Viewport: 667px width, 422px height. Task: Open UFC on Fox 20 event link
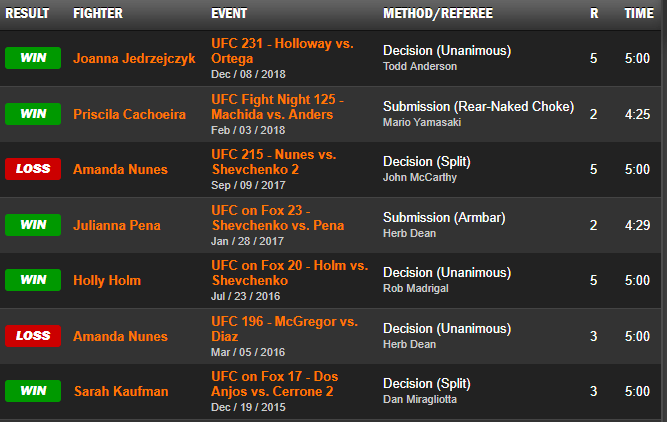(289, 273)
